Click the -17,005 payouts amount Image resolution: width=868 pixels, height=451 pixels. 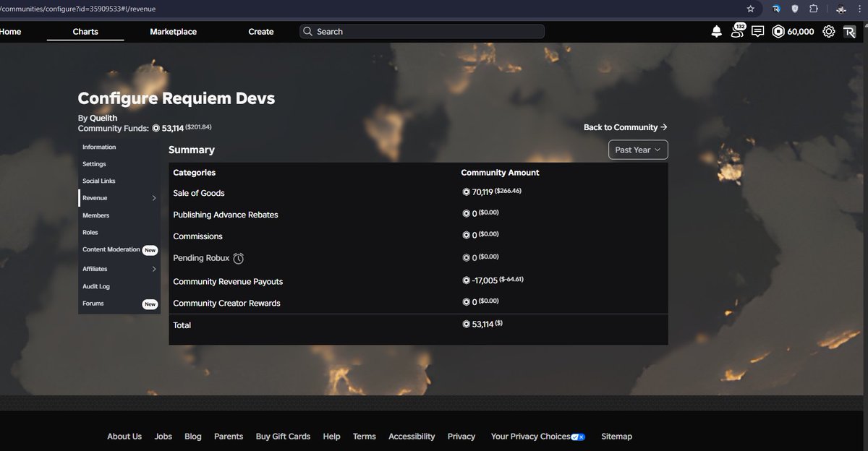tap(485, 280)
